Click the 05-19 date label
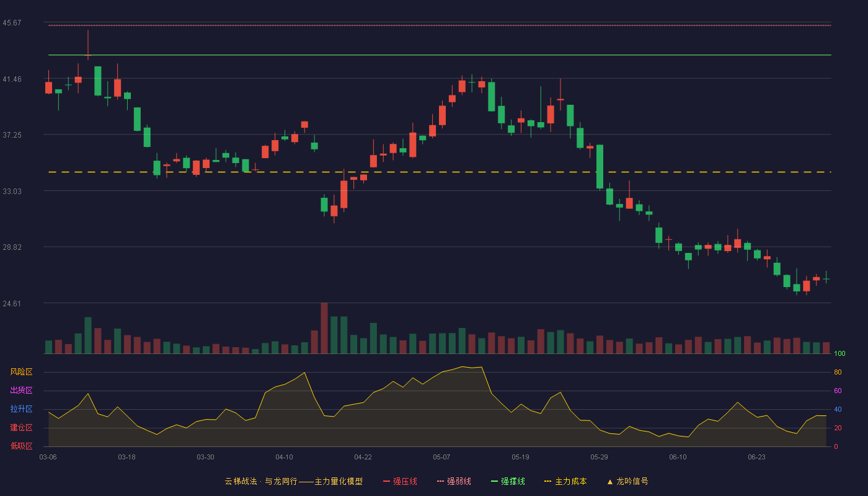 (520, 457)
